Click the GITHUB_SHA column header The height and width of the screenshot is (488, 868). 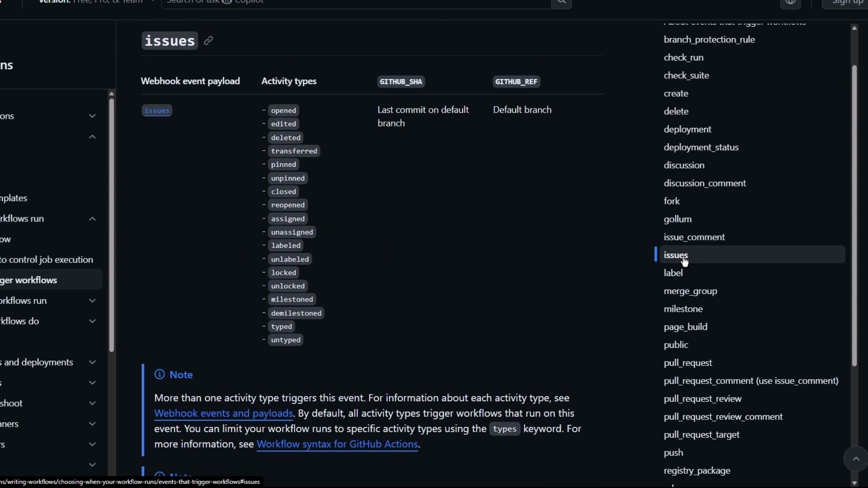click(401, 82)
